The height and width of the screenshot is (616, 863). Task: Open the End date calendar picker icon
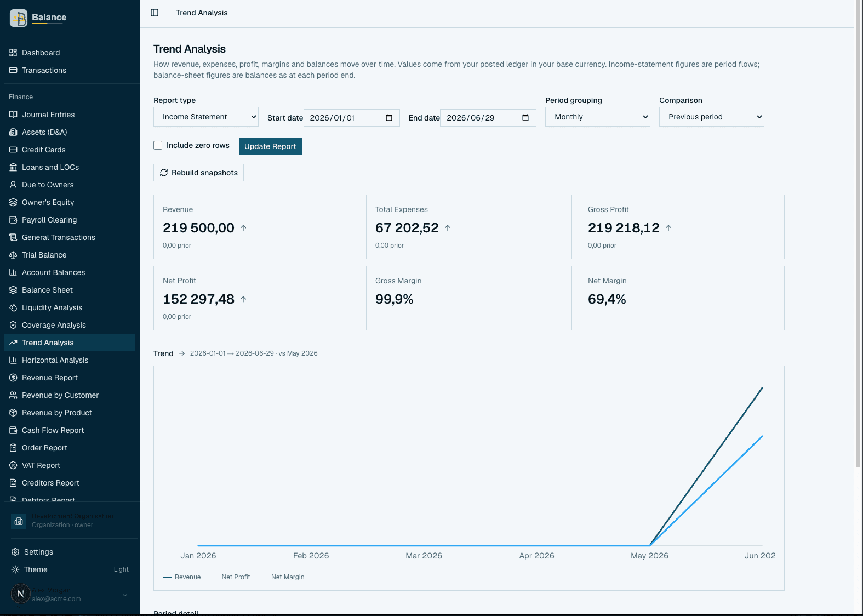click(525, 118)
